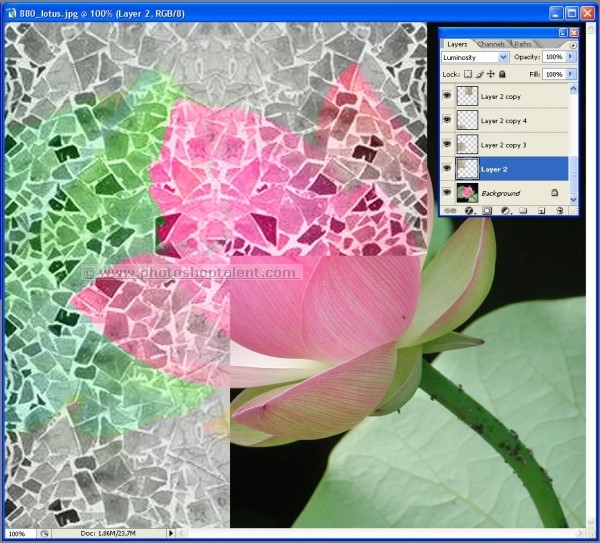Select the Background layer name
This screenshot has height=543, width=600.
point(501,193)
